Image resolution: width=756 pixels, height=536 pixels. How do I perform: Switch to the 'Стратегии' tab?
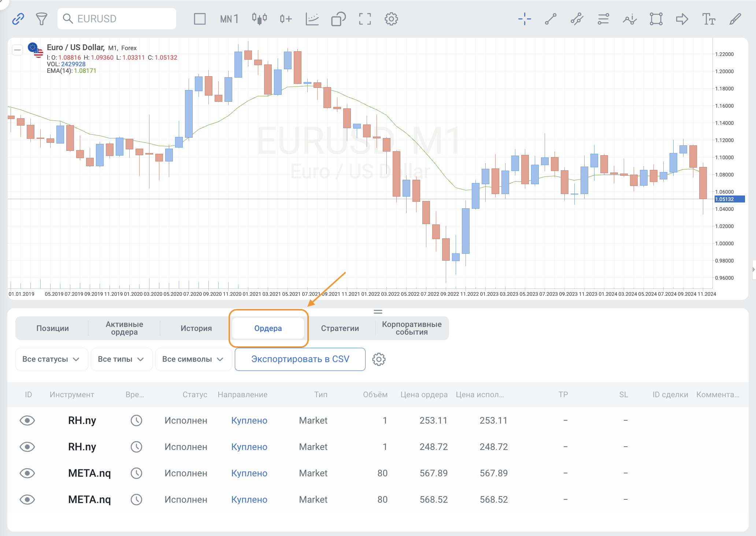(340, 328)
